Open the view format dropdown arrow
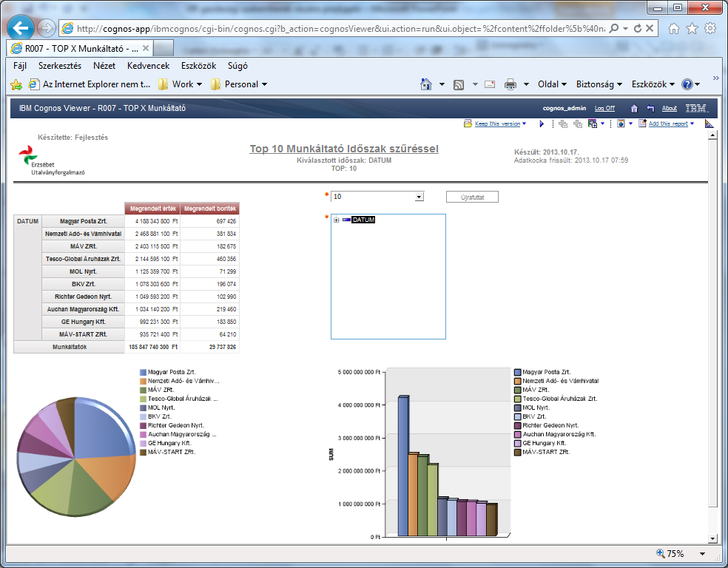728x568 pixels. click(630, 124)
